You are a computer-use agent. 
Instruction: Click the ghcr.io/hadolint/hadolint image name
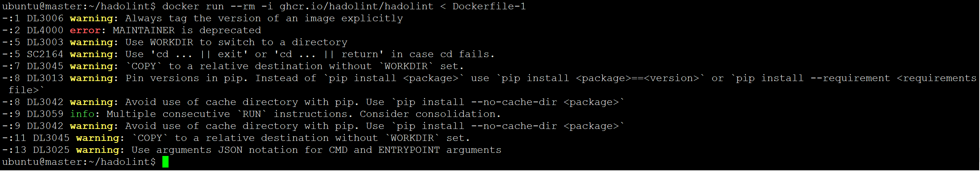[x=356, y=6]
